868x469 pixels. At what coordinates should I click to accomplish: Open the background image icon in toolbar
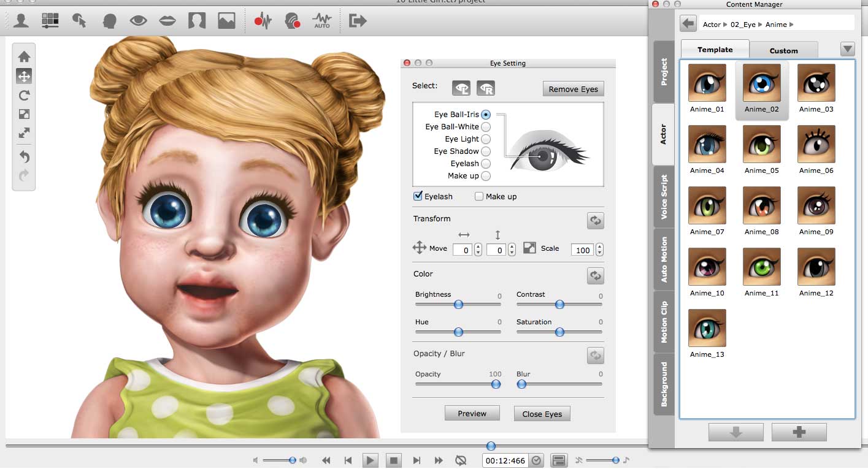point(226,21)
